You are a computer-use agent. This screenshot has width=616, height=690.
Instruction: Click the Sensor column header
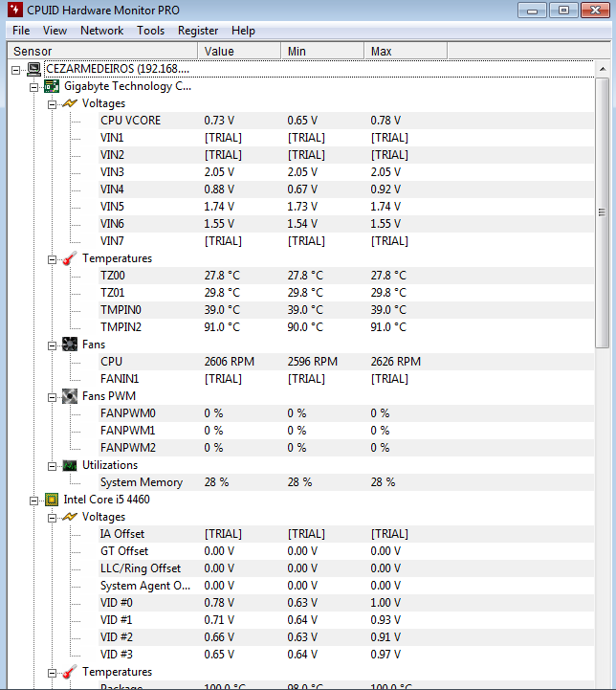(x=102, y=51)
